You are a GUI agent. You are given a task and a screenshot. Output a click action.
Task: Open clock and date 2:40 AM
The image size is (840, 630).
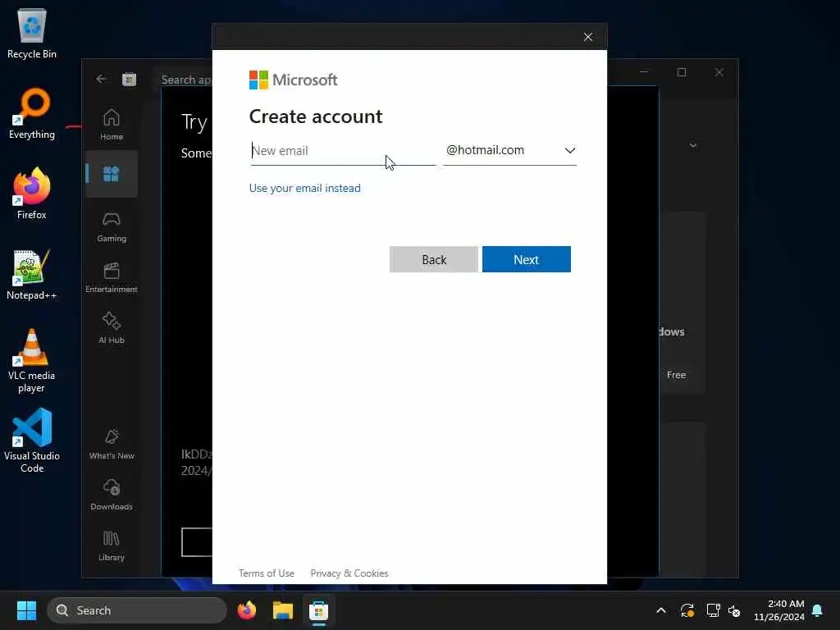point(778,610)
